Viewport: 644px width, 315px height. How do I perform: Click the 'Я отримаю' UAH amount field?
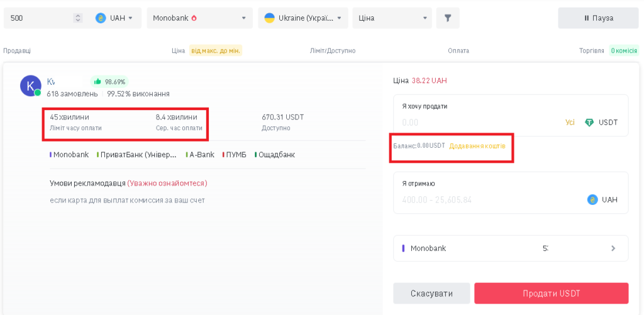[x=511, y=192]
